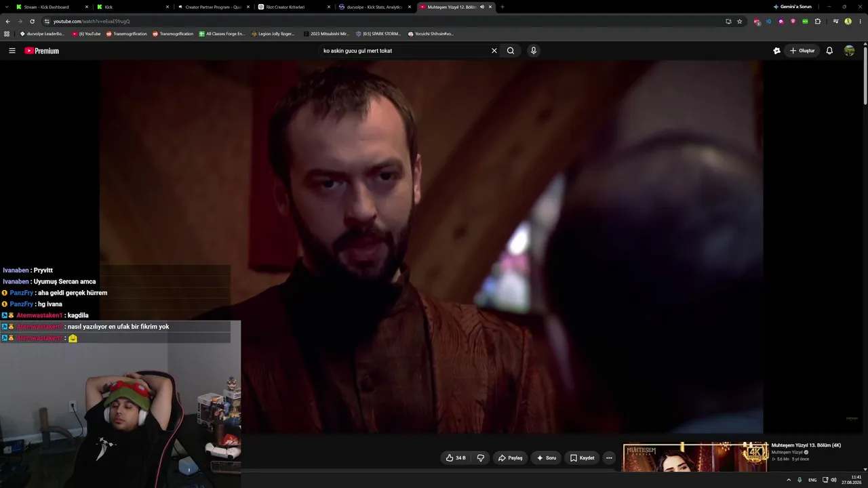Image resolution: width=868 pixels, height=488 pixels.
Task: Click chat message "Uyumuş Sercan amca"
Action: 64,281
